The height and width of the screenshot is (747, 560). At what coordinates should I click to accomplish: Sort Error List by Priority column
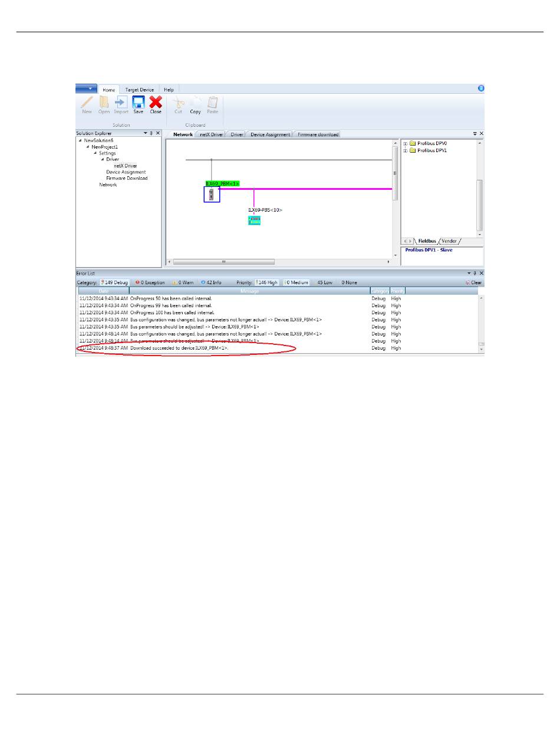pos(398,291)
